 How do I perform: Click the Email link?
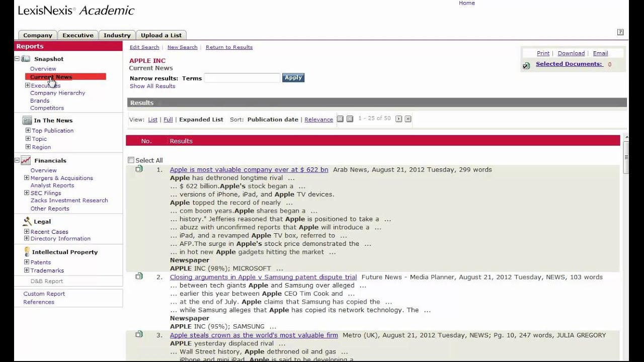point(600,53)
